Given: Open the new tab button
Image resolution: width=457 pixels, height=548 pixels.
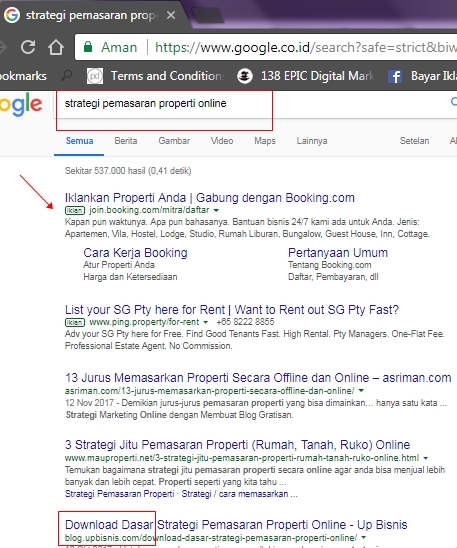Looking at the screenshot, I should click(208, 15).
